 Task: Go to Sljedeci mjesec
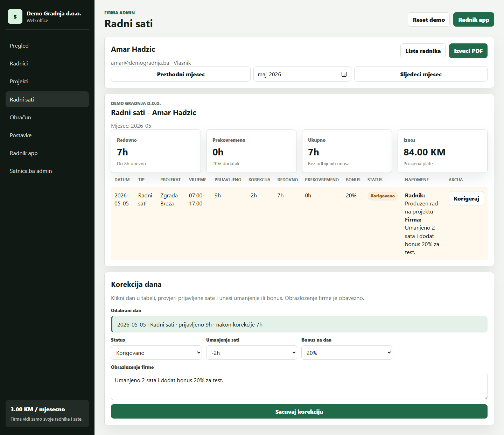coord(421,74)
